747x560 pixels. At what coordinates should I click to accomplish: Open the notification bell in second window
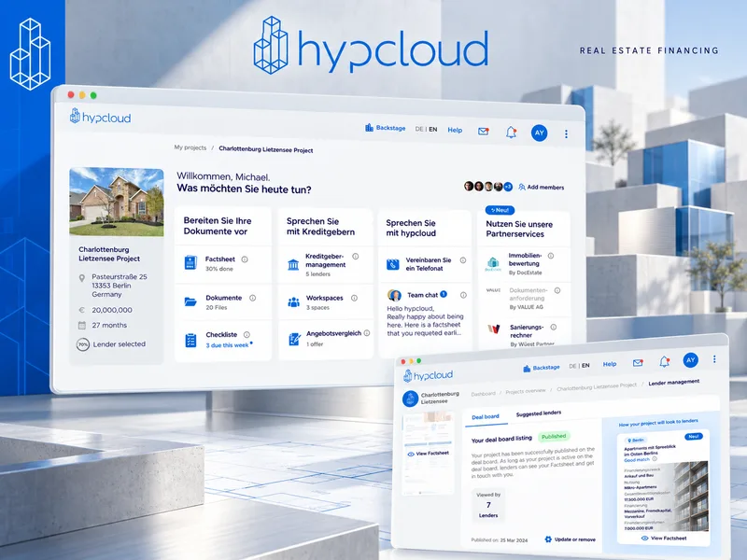665,362
